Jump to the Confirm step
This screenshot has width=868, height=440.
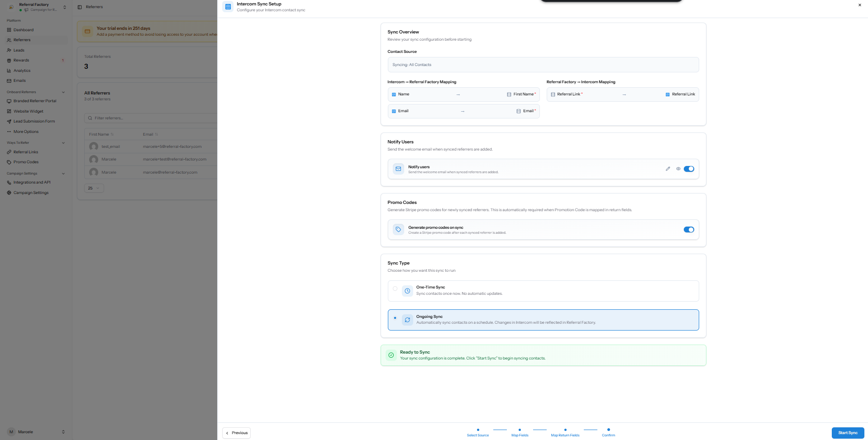[608, 432]
